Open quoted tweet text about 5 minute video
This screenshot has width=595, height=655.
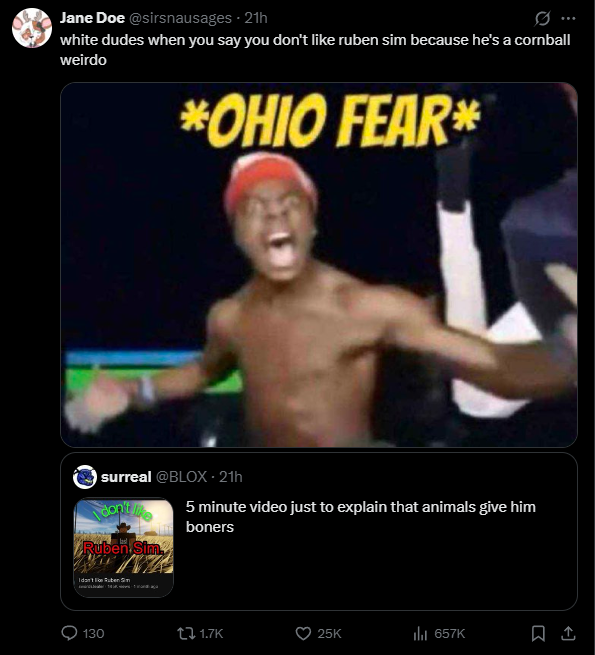click(361, 517)
